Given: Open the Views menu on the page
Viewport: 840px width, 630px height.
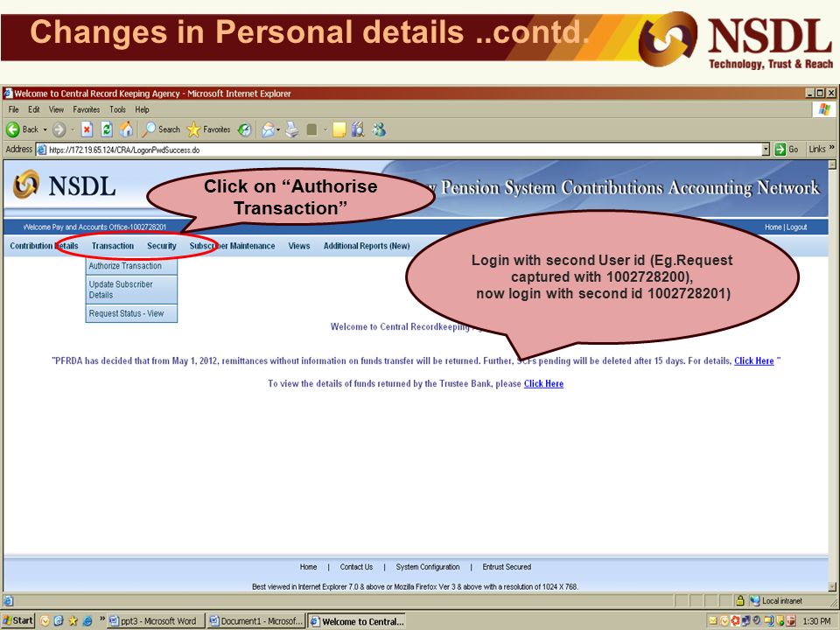Looking at the screenshot, I should click(299, 246).
